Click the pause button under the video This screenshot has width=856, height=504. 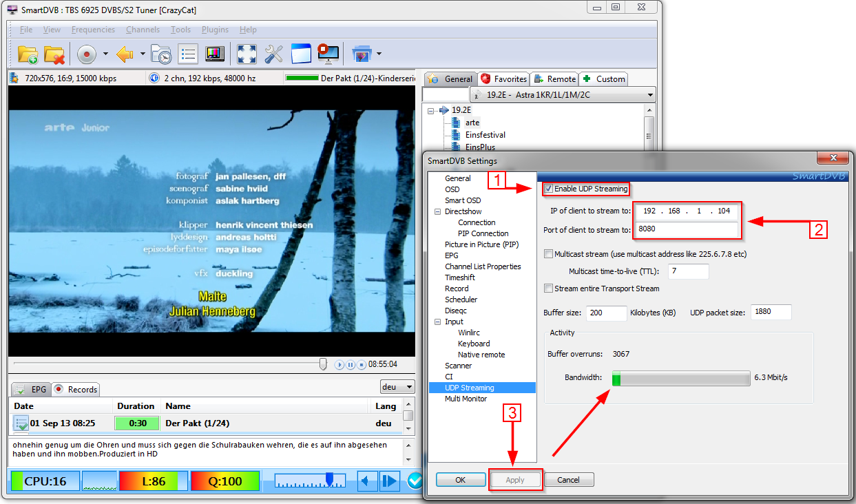click(x=351, y=365)
